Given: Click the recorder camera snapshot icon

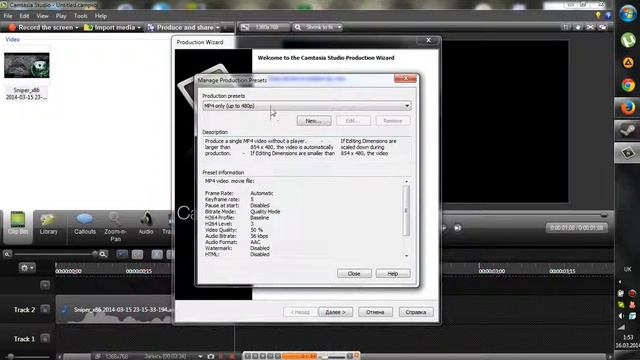Looking at the screenshot, I should [211, 356].
